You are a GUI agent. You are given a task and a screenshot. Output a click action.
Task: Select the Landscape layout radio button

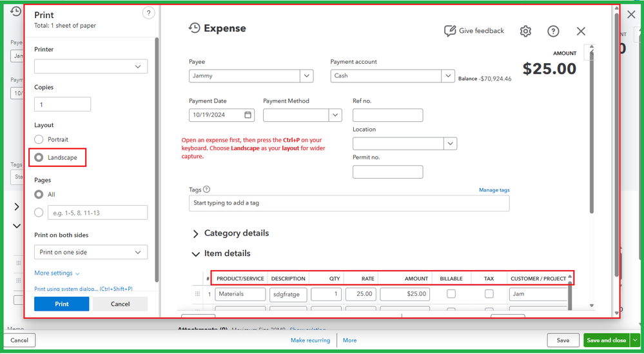(39, 158)
